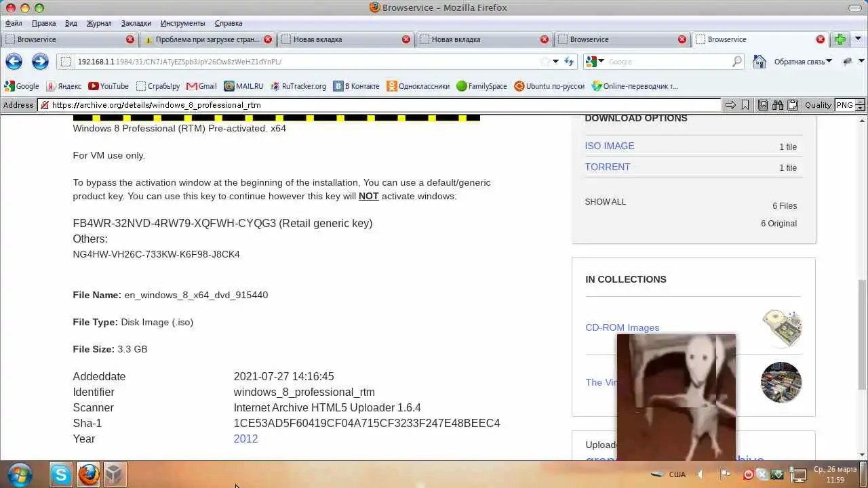Open the Справка menu
The width and height of the screenshot is (868, 488).
[x=229, y=23]
